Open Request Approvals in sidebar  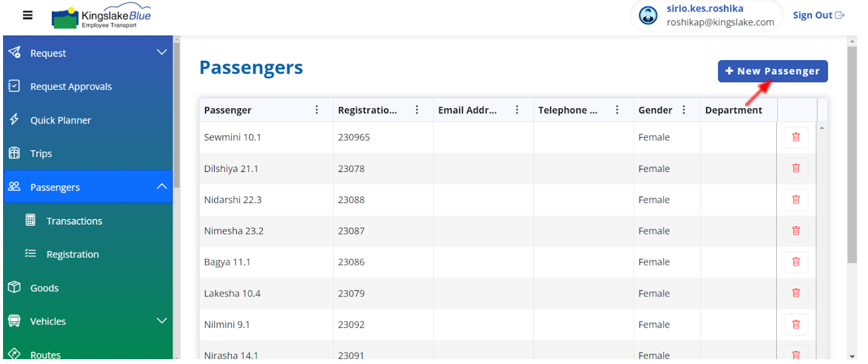click(88, 86)
